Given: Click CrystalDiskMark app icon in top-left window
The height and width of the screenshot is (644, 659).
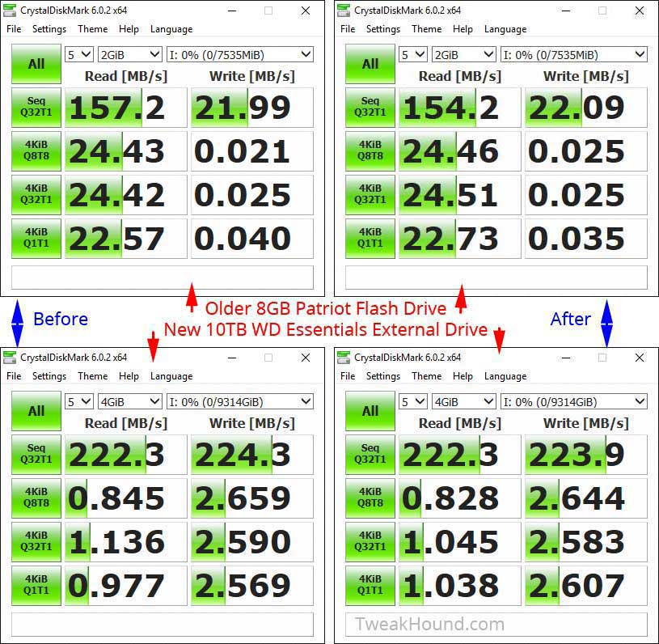Looking at the screenshot, I should pyautogui.click(x=10, y=10).
